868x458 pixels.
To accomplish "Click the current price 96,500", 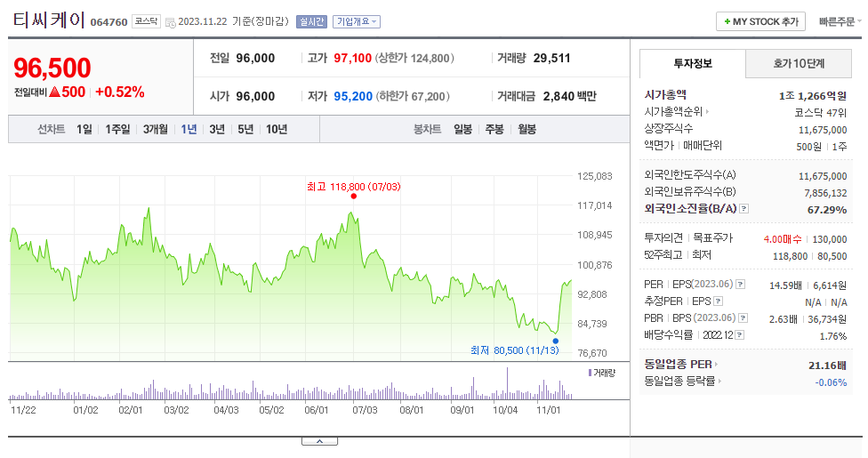I will tap(52, 68).
